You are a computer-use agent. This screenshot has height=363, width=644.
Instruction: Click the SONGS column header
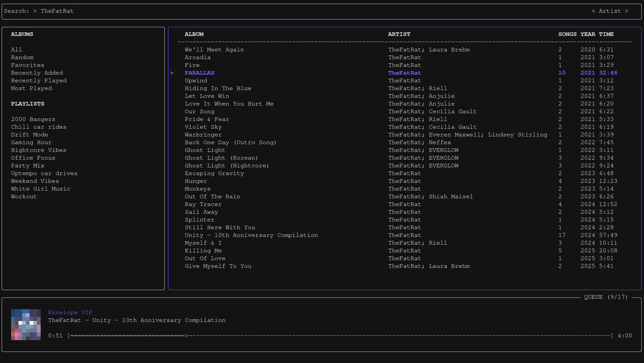point(567,34)
